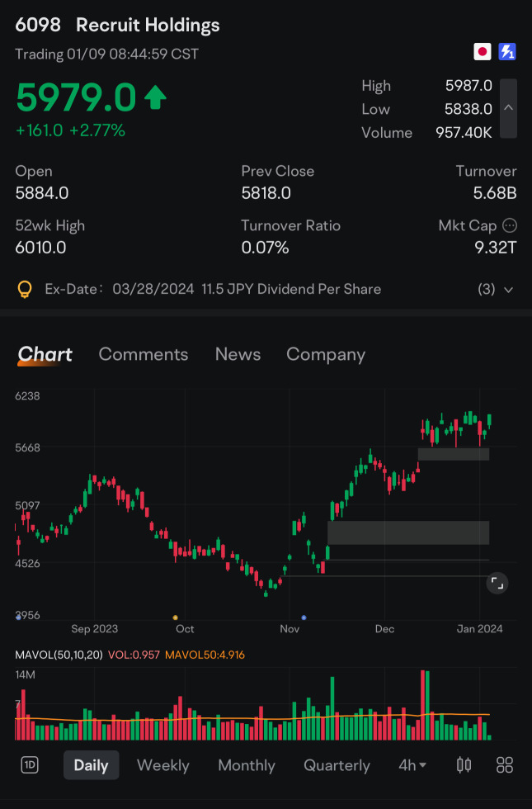
Task: Collapse the quote details with the up chevron
Action: [508, 108]
